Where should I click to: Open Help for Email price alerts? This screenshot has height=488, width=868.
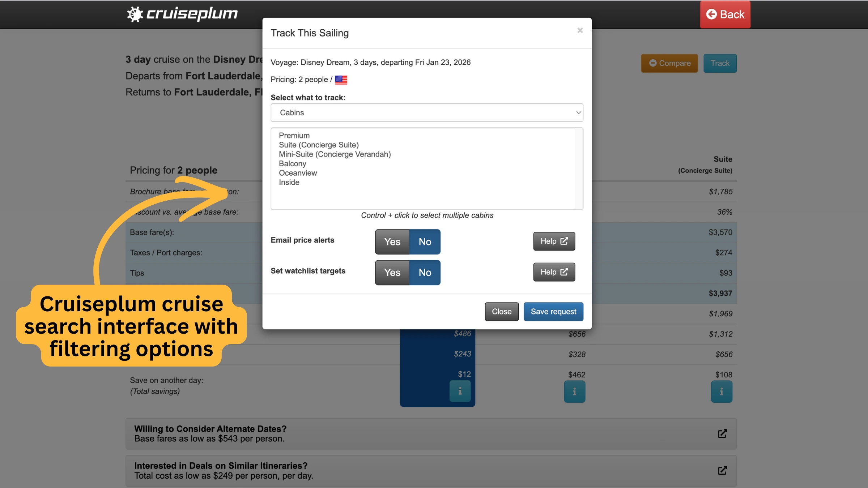pyautogui.click(x=554, y=241)
